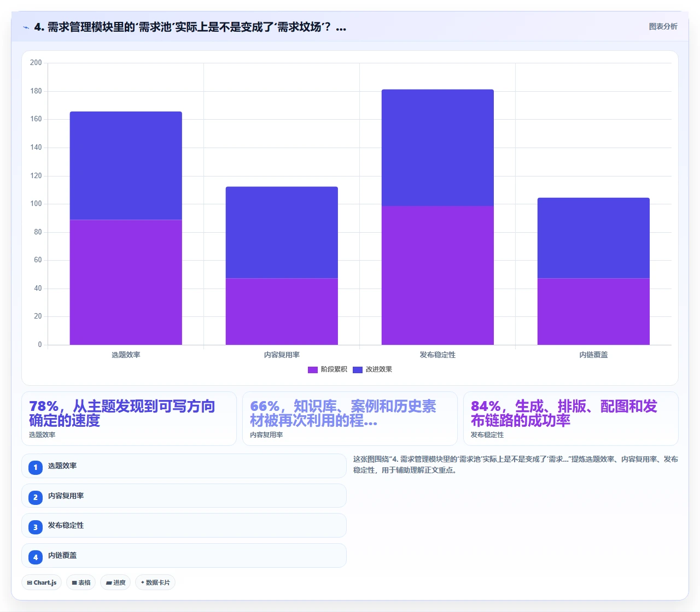Viewport: 700px width, 612px height.
Task: Click the 数据卡片 tag
Action: tap(155, 582)
